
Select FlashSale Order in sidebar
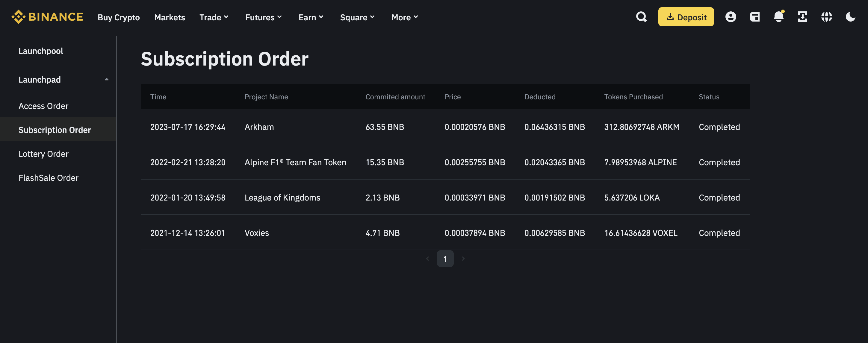tap(49, 178)
